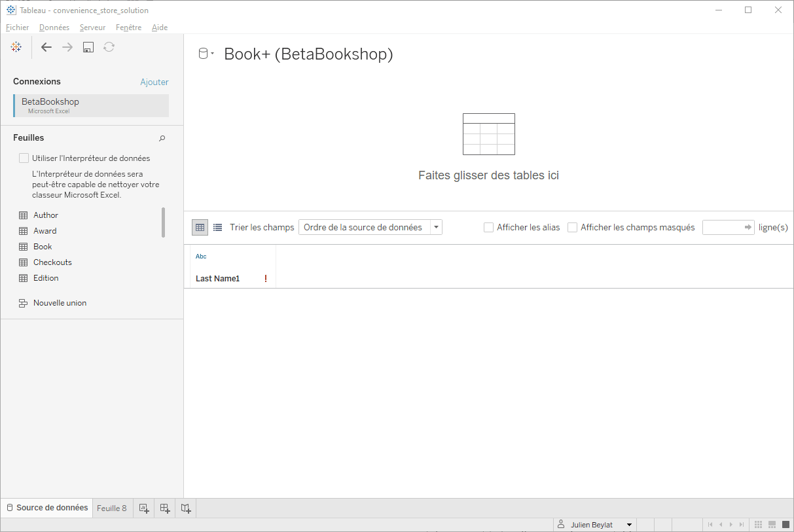This screenshot has height=532, width=794.
Task: Add a new worksheet
Action: coord(144,508)
